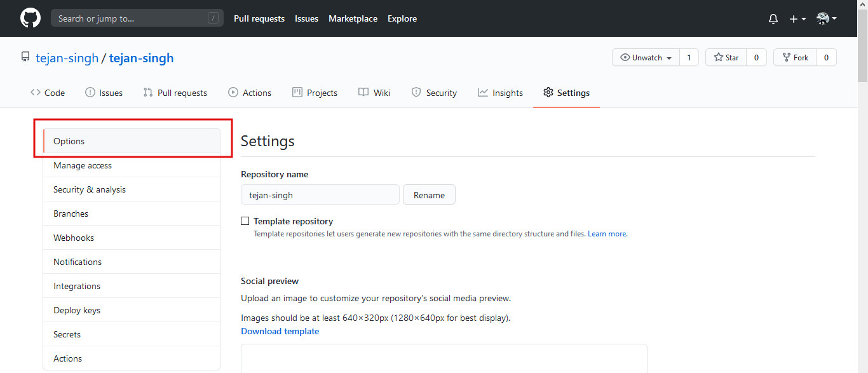Viewport: 868px width, 373px height.
Task: Open Webhooks settings
Action: (x=132, y=238)
